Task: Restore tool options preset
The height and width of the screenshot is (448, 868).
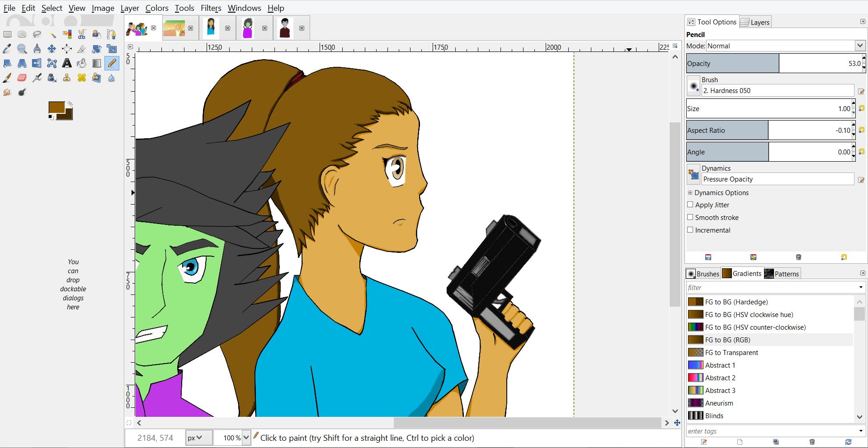Action: (x=754, y=257)
